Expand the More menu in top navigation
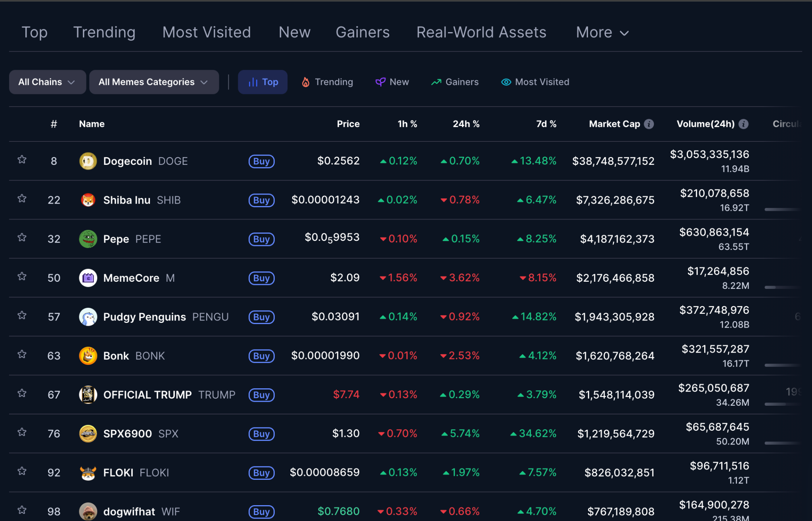The width and height of the screenshot is (812, 521). (x=602, y=32)
